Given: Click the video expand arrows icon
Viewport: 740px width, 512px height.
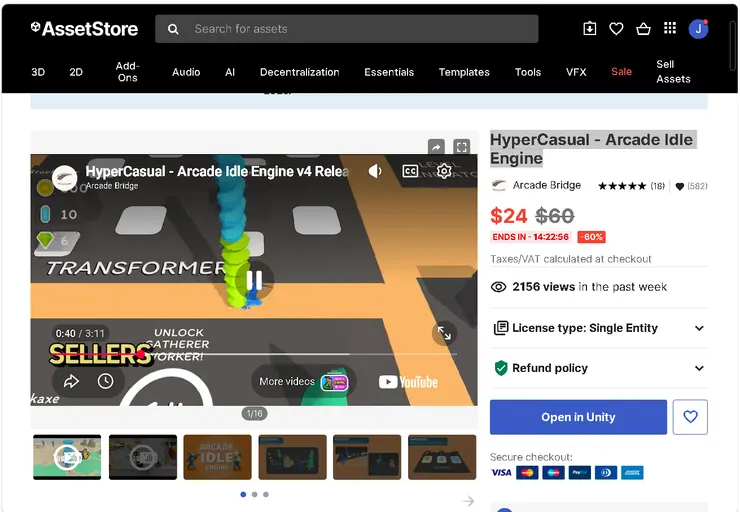Looking at the screenshot, I should [x=444, y=333].
